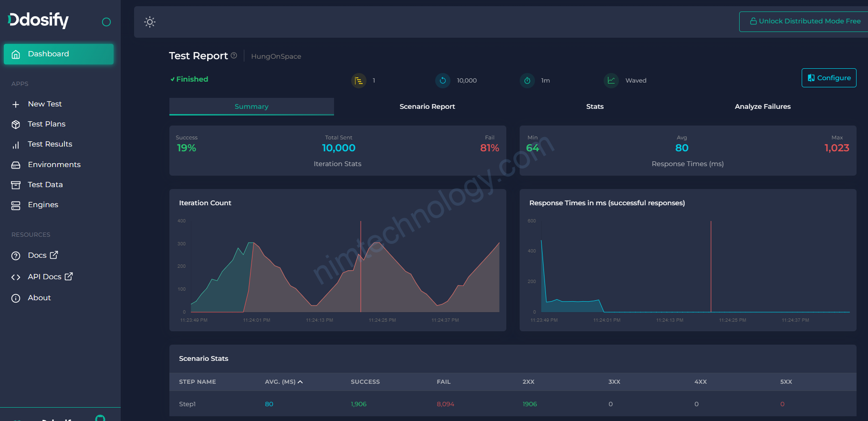
Task: Toggle the light/dark theme sun icon
Action: point(150,22)
